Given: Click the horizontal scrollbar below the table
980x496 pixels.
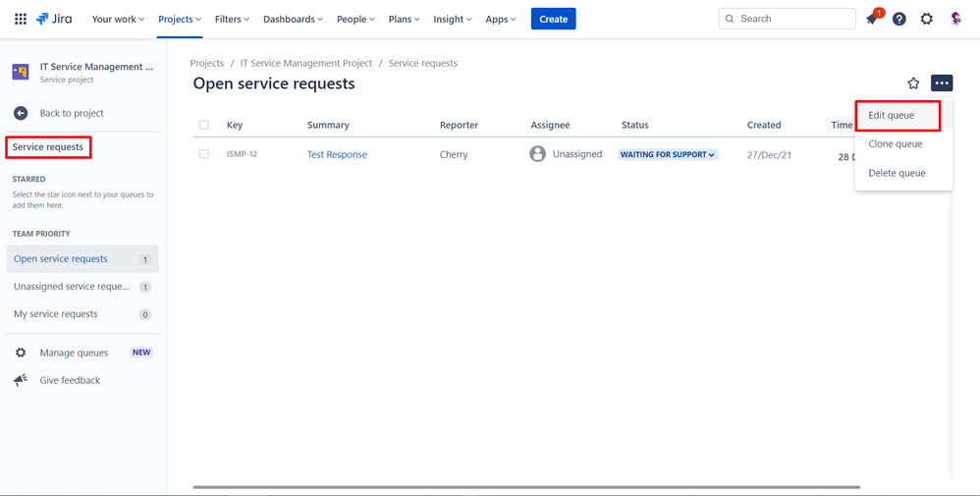Looking at the screenshot, I should coord(526,486).
